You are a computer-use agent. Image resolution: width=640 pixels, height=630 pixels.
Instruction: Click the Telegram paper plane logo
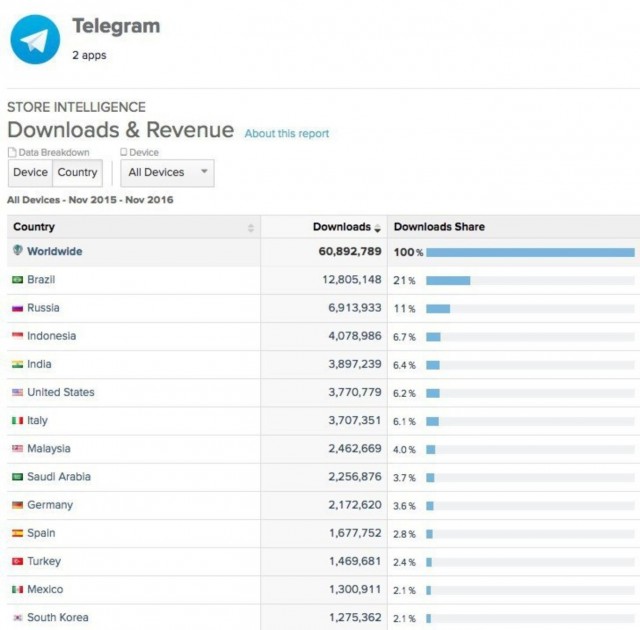(x=35, y=40)
